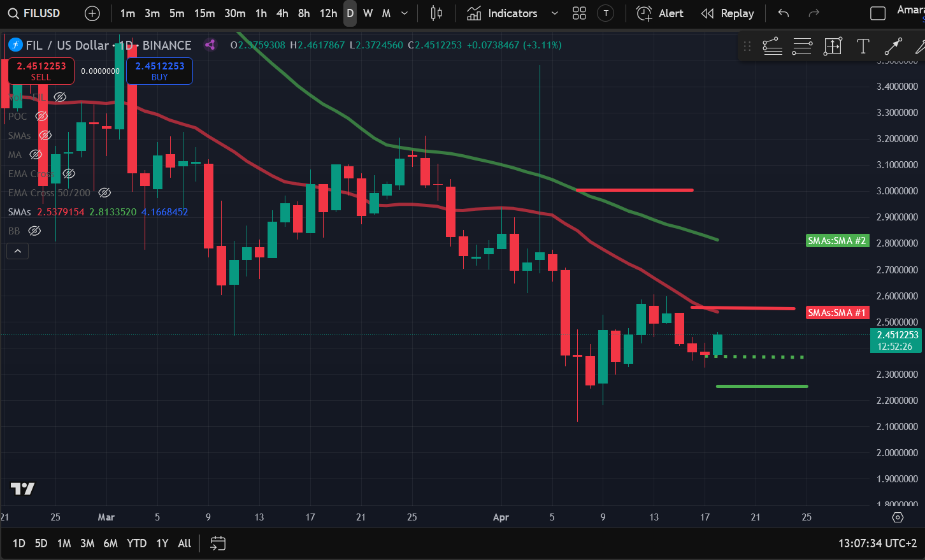This screenshot has height=560, width=925.
Task: Select the Text drawing tool
Action: (863, 46)
